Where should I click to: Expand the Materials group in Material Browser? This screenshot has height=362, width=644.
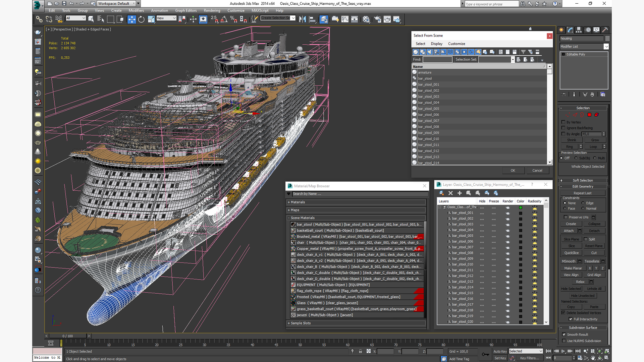tap(356, 202)
